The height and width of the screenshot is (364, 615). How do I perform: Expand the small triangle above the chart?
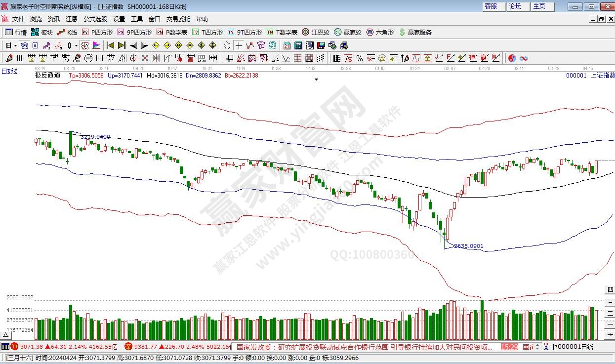pyautogui.click(x=316, y=79)
